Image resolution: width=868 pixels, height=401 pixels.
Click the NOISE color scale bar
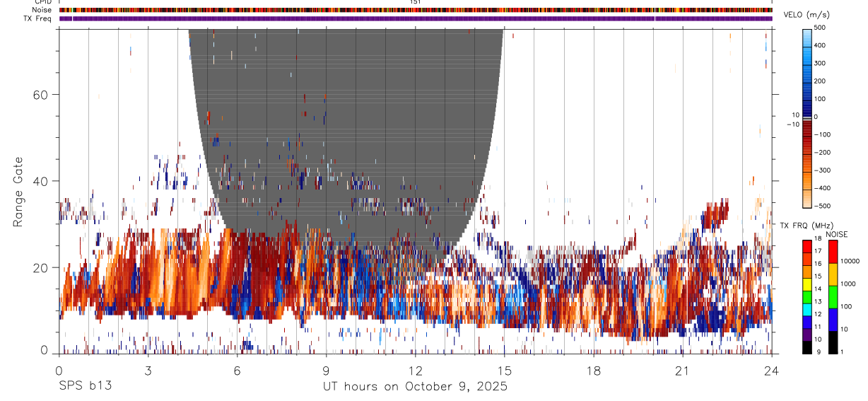[x=832, y=297]
